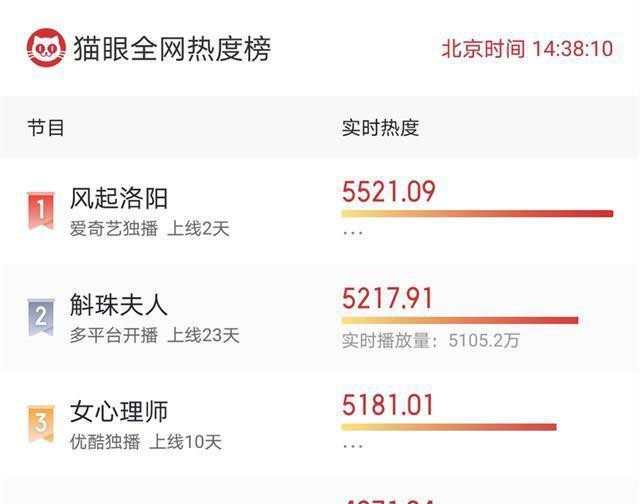Viewport: 640px width, 504px height.
Task: Select the 节目 column header
Action: pos(46,128)
